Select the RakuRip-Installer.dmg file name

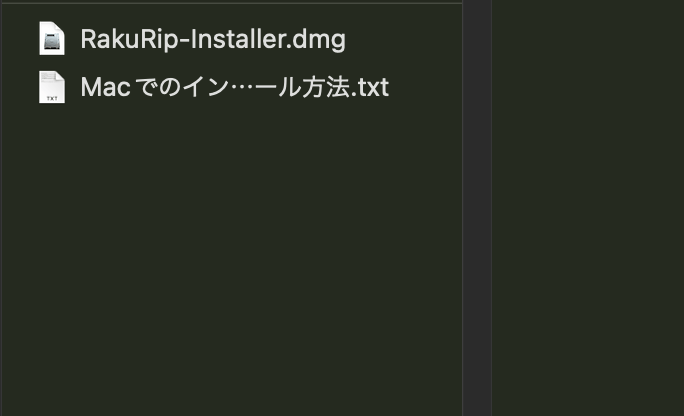(212, 39)
